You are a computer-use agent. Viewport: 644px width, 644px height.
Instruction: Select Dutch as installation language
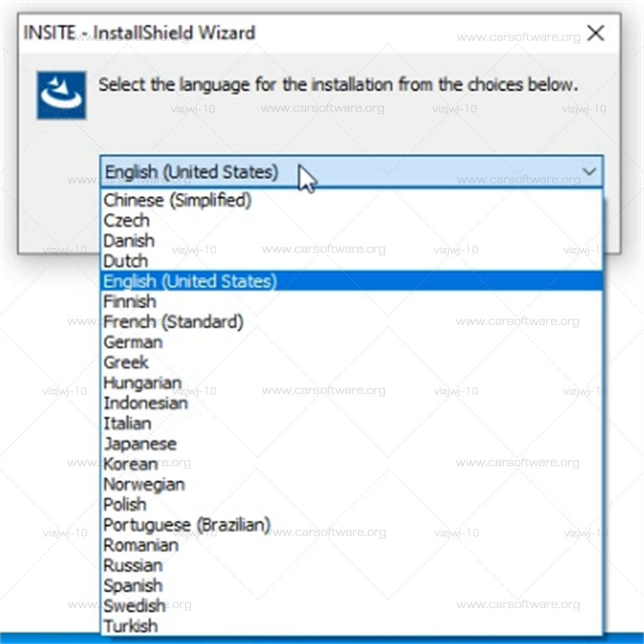[x=352, y=261]
